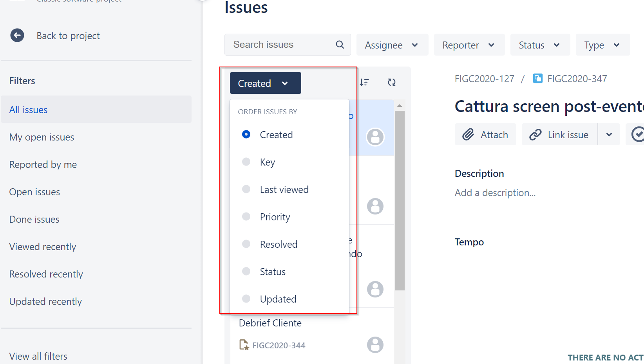Image resolution: width=644 pixels, height=364 pixels.
Task: Open the Assignee filter dropdown
Action: pyautogui.click(x=392, y=45)
